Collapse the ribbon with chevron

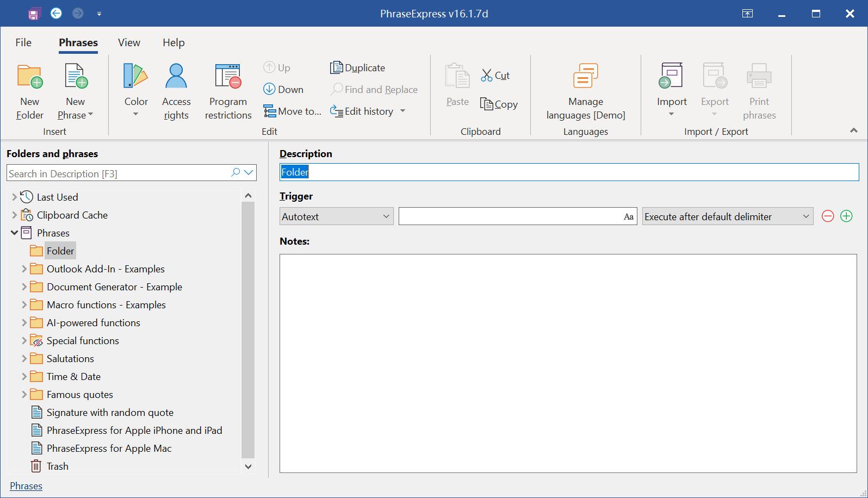(x=853, y=130)
